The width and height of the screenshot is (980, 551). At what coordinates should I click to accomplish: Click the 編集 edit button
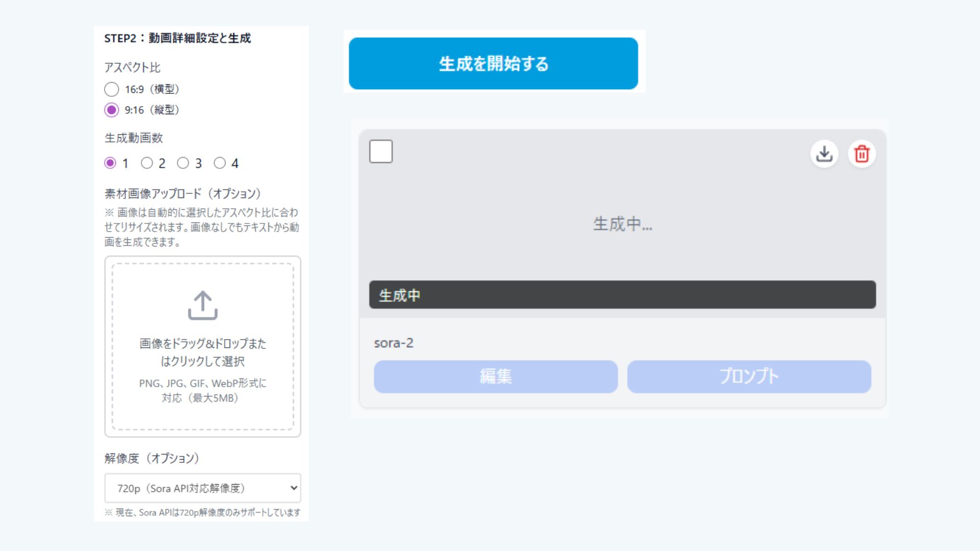coord(495,377)
